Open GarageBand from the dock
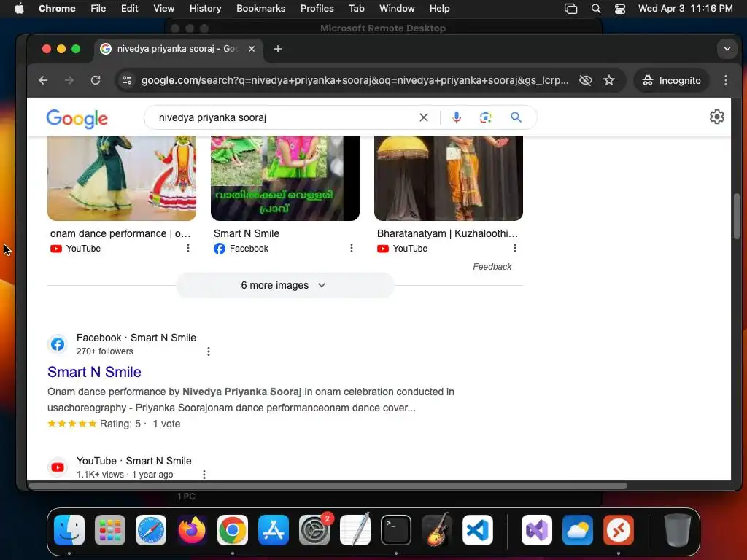Viewport: 747px width, 560px height. click(437, 530)
